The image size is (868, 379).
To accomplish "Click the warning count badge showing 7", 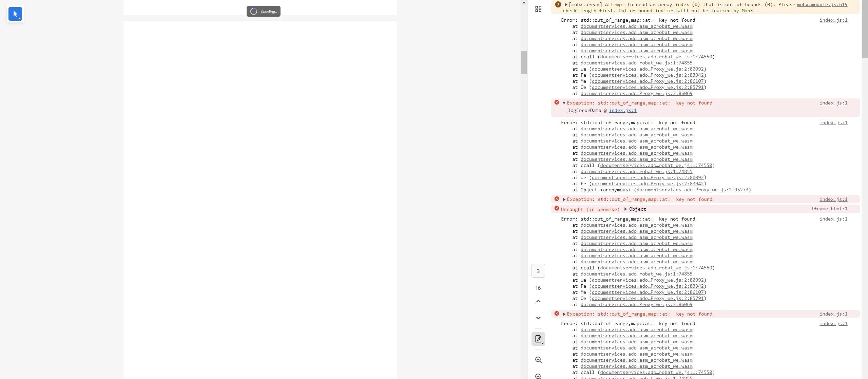I will coord(558,5).
